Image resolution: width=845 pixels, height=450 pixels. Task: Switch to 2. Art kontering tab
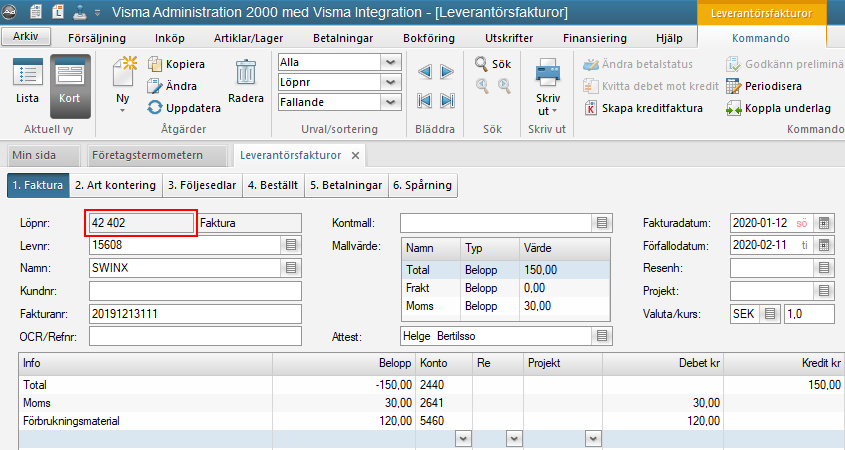point(115,185)
